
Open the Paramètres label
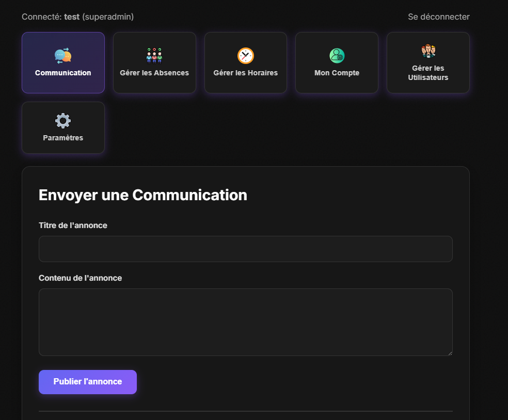(63, 138)
